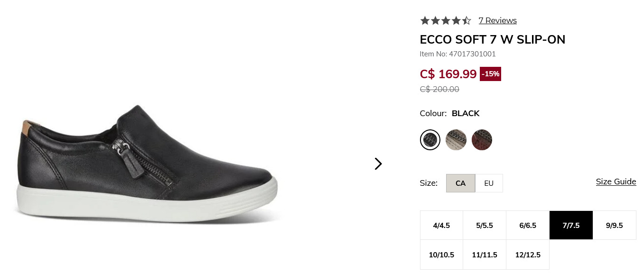The height and width of the screenshot is (273, 644).
Task: Select size 7/7.5
Action: (x=571, y=225)
